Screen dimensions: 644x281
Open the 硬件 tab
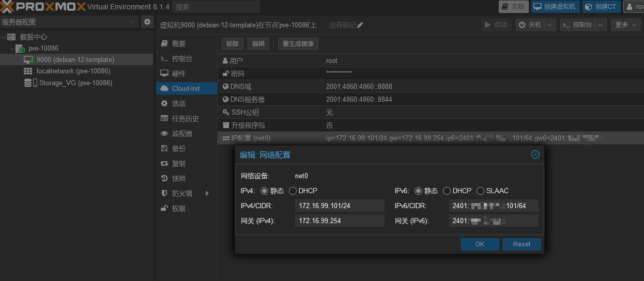(x=187, y=74)
